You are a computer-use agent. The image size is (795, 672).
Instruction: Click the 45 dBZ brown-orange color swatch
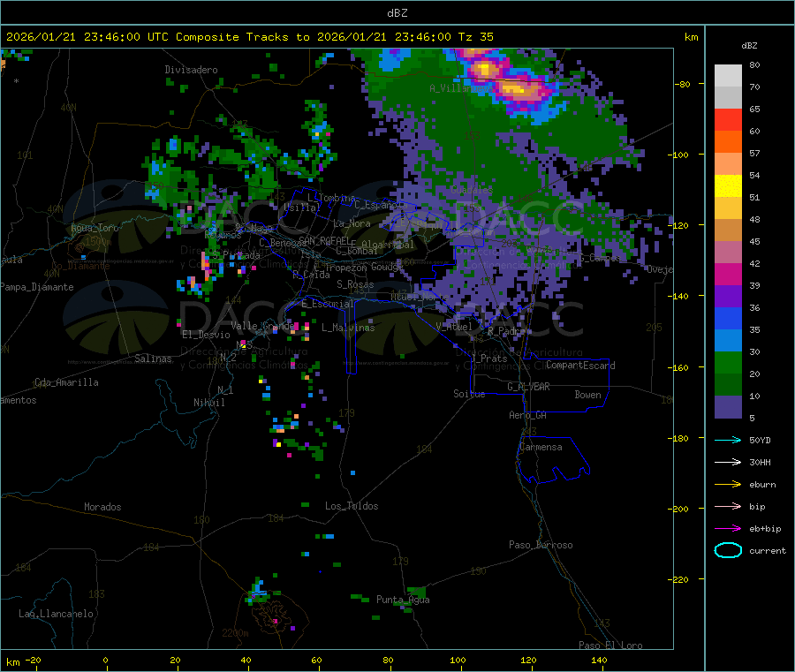coord(728,230)
